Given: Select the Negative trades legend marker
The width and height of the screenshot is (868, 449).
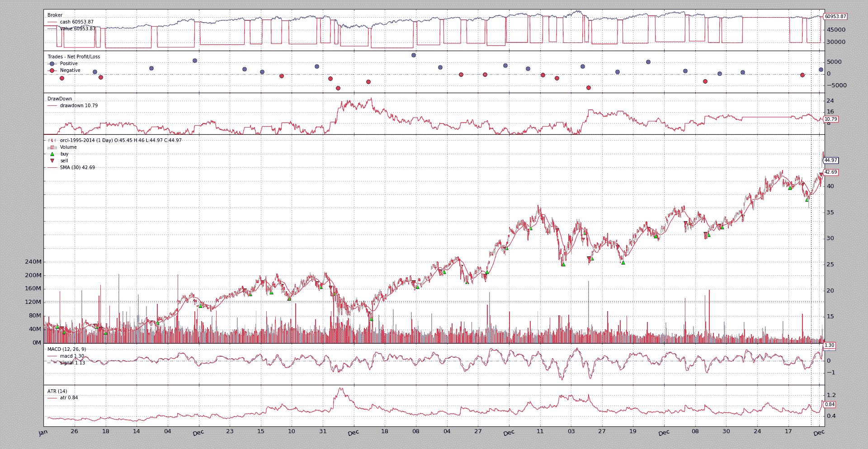Looking at the screenshot, I should pyautogui.click(x=52, y=71).
